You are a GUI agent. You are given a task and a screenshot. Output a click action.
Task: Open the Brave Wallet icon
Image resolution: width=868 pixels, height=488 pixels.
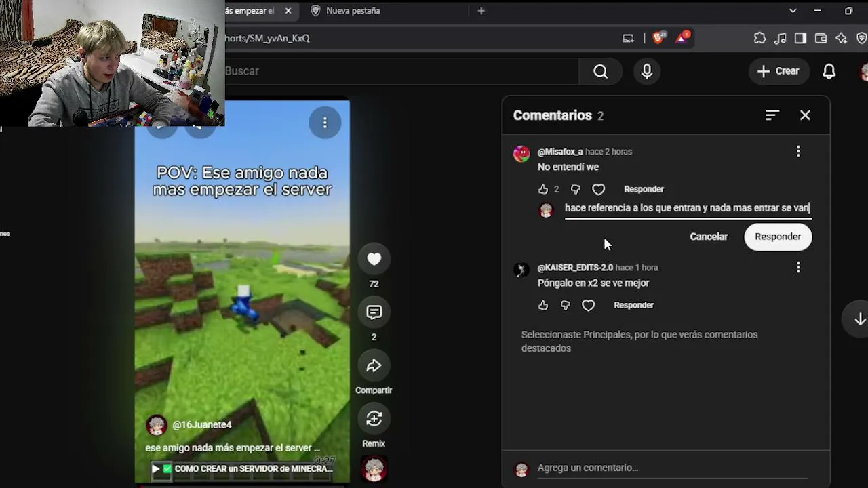(x=821, y=38)
